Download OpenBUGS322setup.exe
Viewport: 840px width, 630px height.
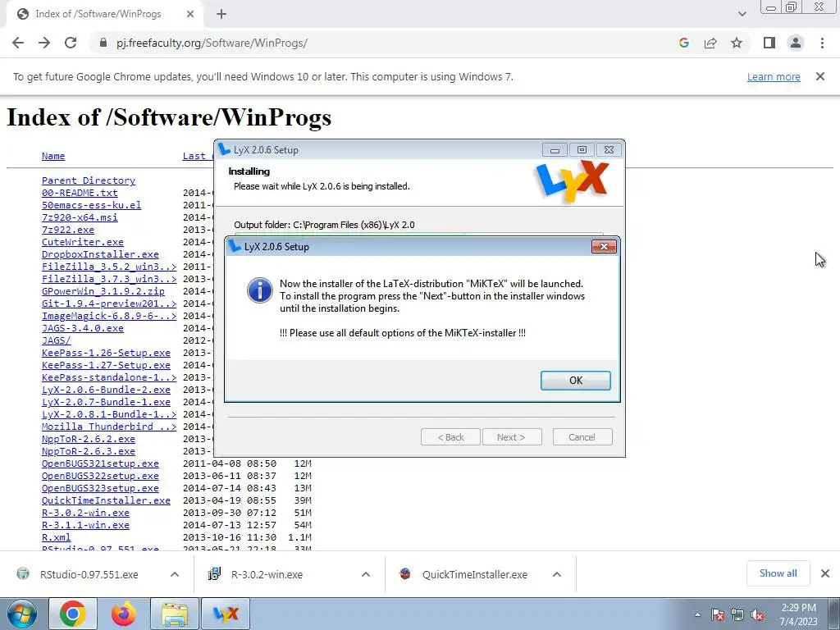tap(100, 477)
